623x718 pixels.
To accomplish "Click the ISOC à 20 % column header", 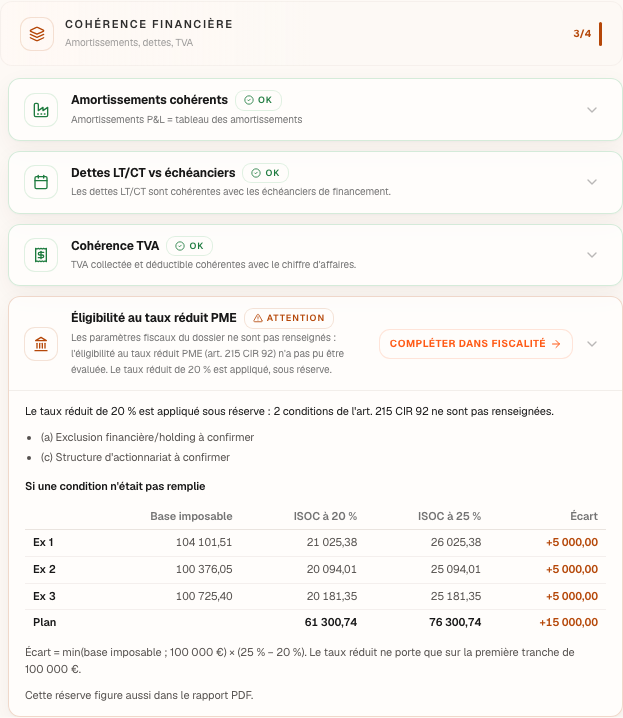I will [x=325, y=517].
